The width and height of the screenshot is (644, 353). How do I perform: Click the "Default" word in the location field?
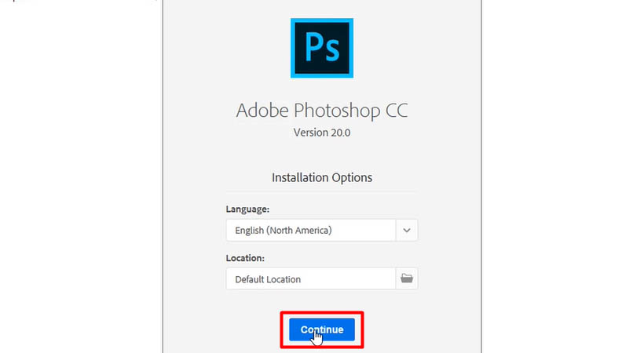251,278
